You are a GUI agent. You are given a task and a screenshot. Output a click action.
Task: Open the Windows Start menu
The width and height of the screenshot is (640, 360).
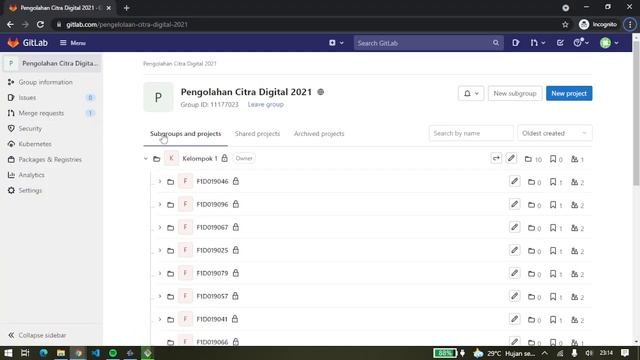click(x=8, y=353)
